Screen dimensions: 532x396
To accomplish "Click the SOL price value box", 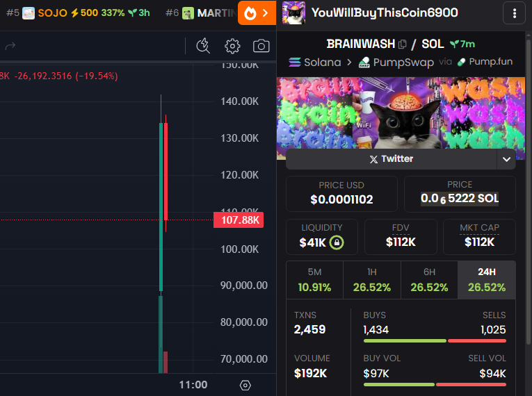I will (x=460, y=194).
